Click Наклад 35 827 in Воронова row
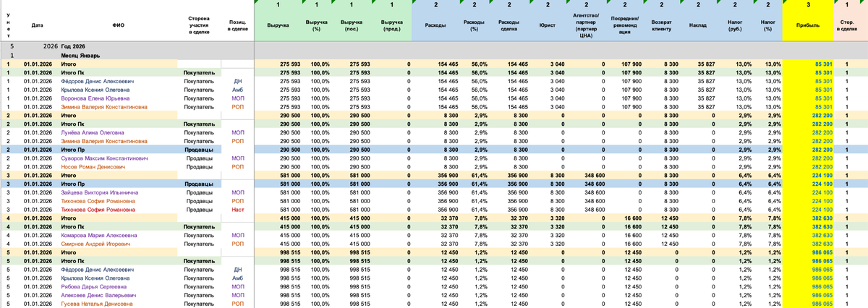The width and height of the screenshot is (868, 308). (x=705, y=98)
